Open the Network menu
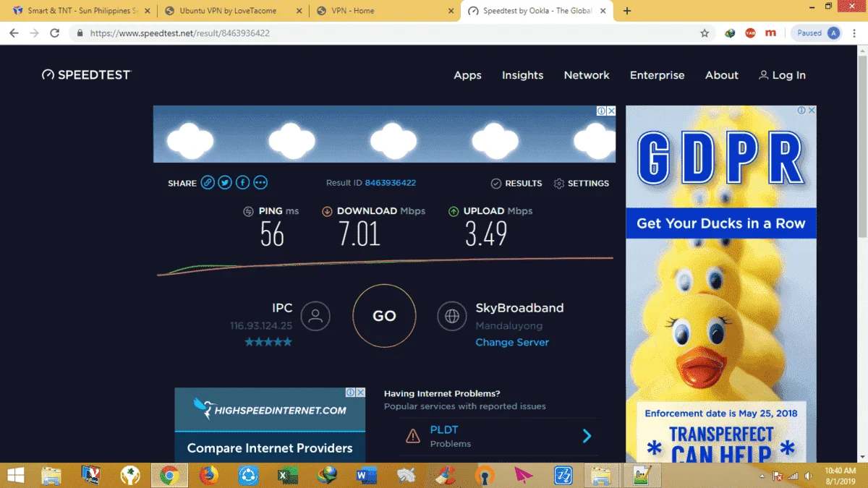This screenshot has width=868, height=488. tap(587, 75)
